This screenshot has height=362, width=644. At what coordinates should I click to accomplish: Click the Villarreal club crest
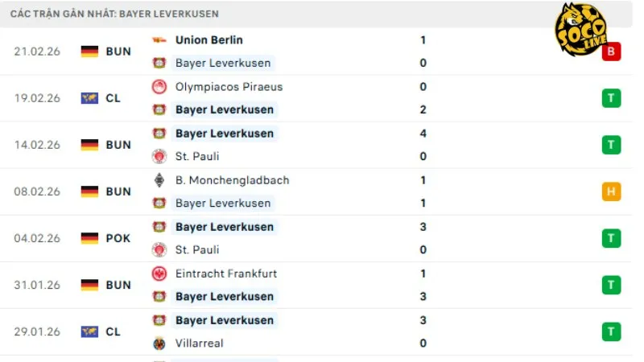click(x=159, y=343)
